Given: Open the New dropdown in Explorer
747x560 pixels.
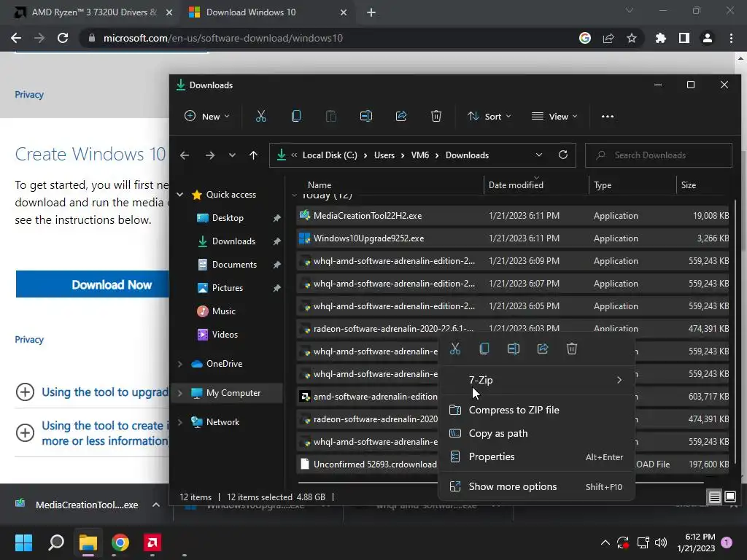Looking at the screenshot, I should pyautogui.click(x=207, y=116).
